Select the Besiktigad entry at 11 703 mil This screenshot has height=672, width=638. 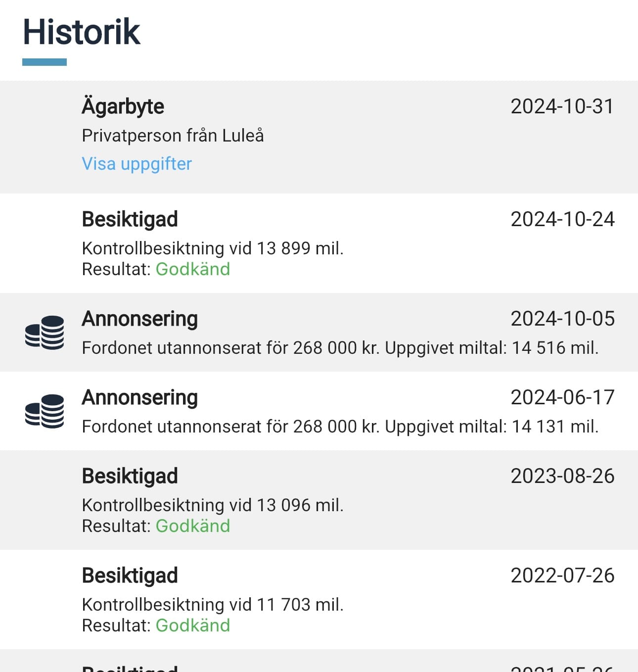[x=130, y=576]
